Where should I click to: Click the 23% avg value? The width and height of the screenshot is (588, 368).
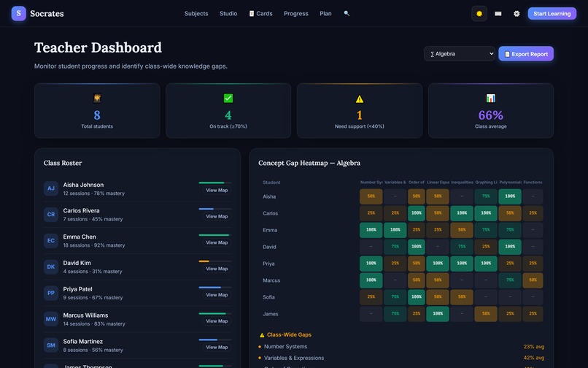(x=533, y=347)
